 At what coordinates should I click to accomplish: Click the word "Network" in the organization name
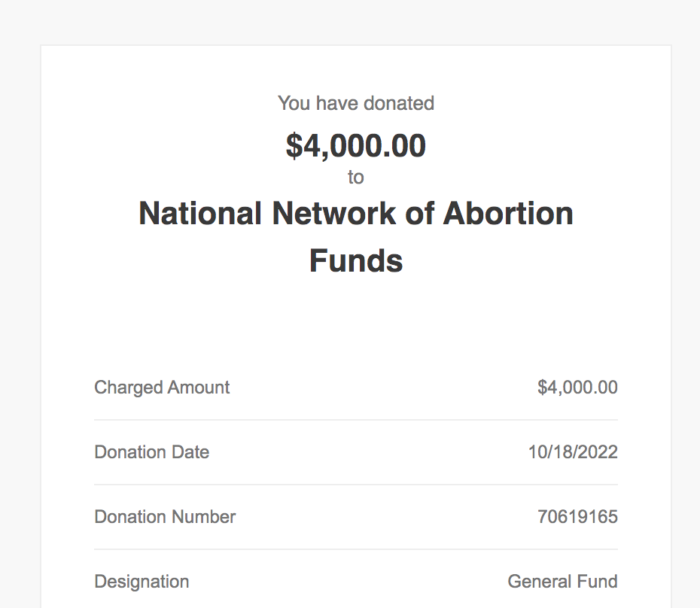pyautogui.click(x=334, y=214)
